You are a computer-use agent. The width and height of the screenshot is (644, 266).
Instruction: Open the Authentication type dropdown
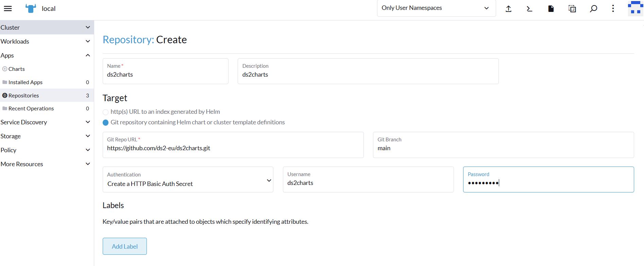[x=188, y=180]
